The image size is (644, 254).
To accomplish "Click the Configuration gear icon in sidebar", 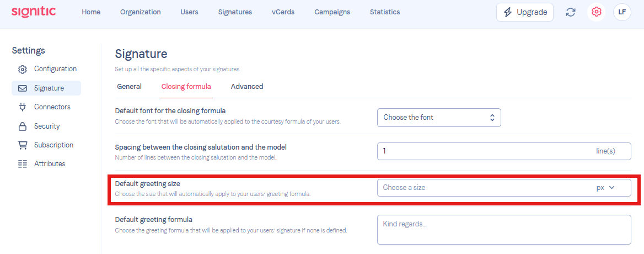I will pos(23,69).
